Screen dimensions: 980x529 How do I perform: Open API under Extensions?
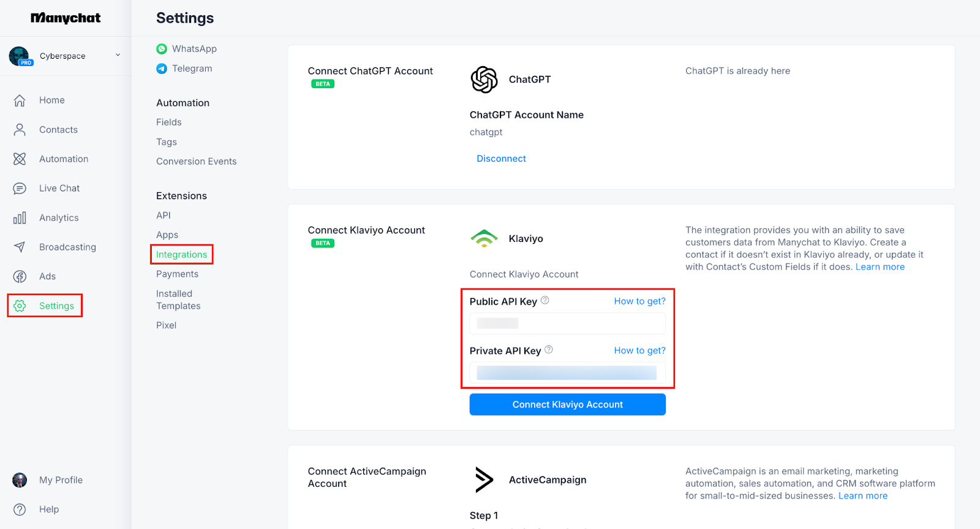click(164, 216)
